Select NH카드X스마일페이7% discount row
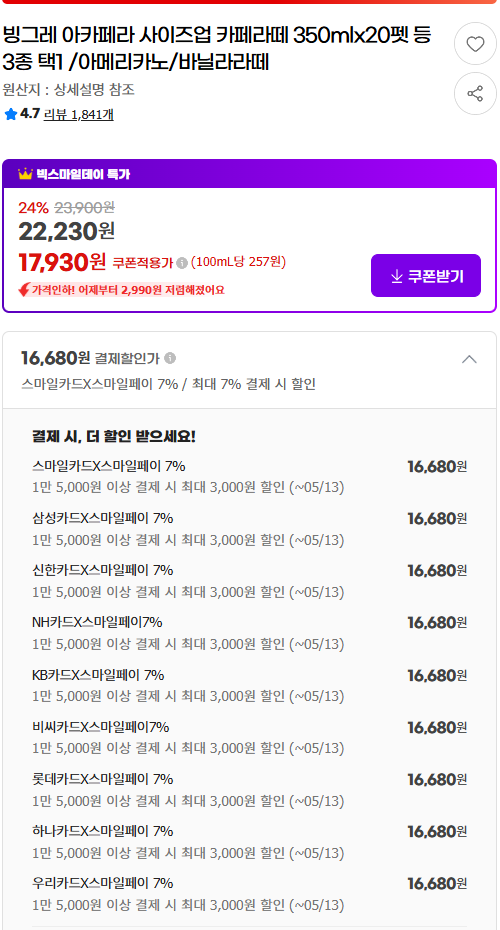The height and width of the screenshot is (930, 500). [249, 632]
